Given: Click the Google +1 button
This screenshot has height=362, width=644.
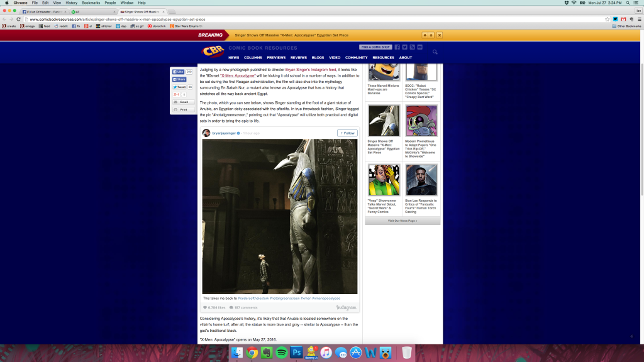Looking at the screenshot, I should click(176, 94).
